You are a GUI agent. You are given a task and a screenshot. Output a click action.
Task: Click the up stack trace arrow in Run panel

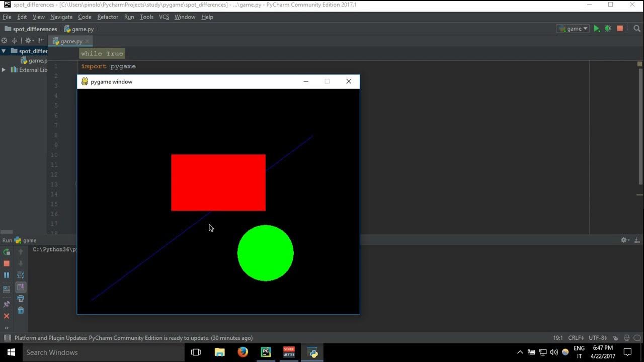tap(21, 252)
